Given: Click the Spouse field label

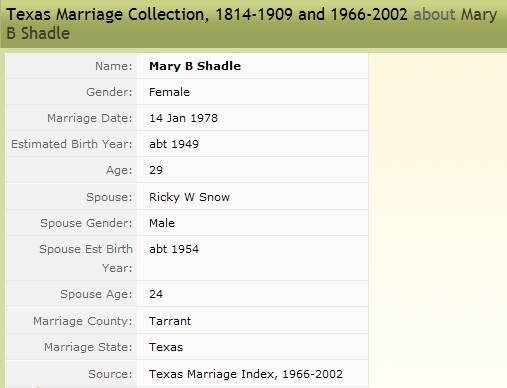Looking at the screenshot, I should (x=109, y=197).
